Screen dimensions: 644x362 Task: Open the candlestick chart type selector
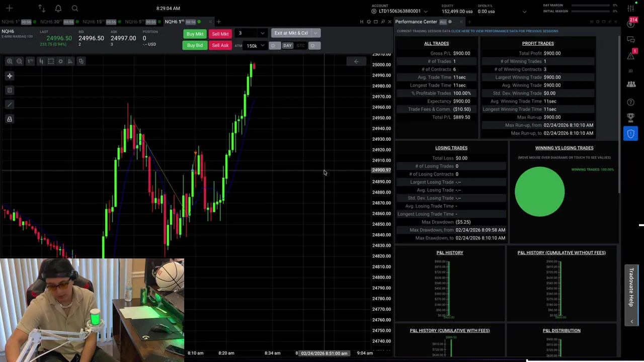click(x=41, y=61)
